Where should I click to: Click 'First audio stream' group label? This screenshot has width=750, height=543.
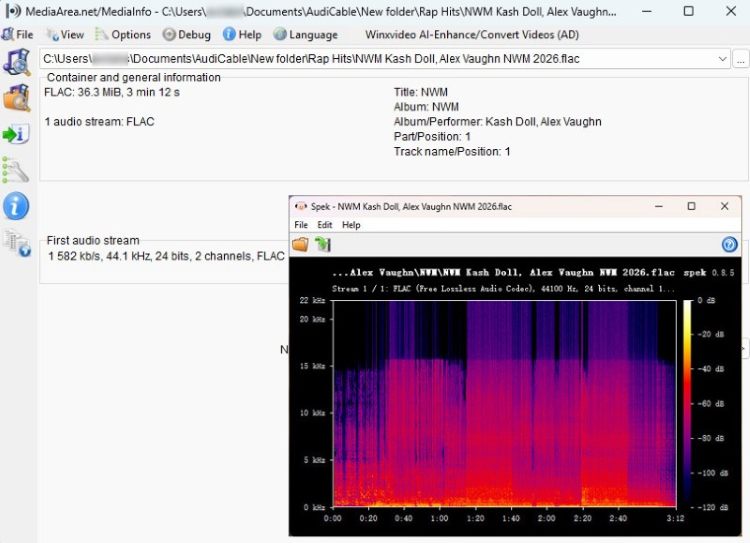point(93,240)
